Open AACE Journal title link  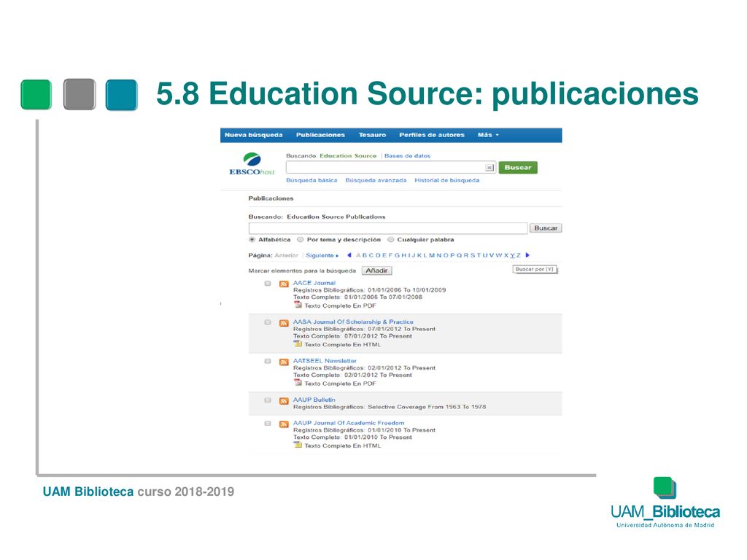point(314,283)
